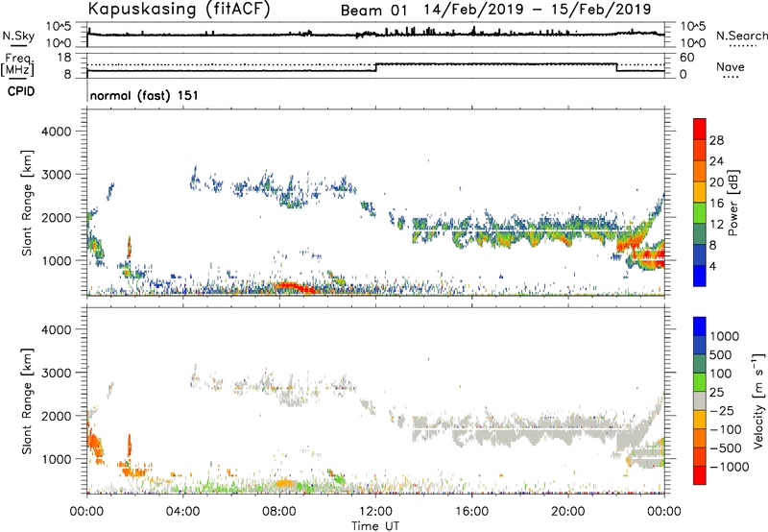Click the "60" Nave axis tick

[687, 58]
